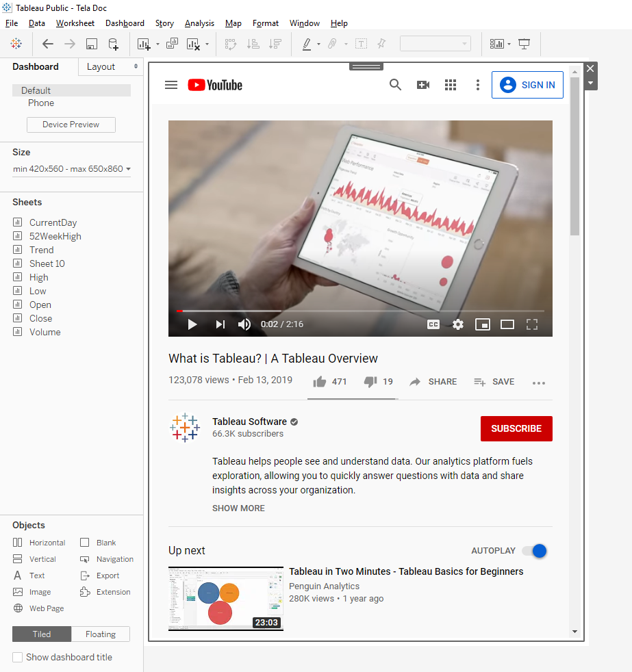The width and height of the screenshot is (632, 672).
Task: Click the highlight pen icon
Action: coord(307,44)
